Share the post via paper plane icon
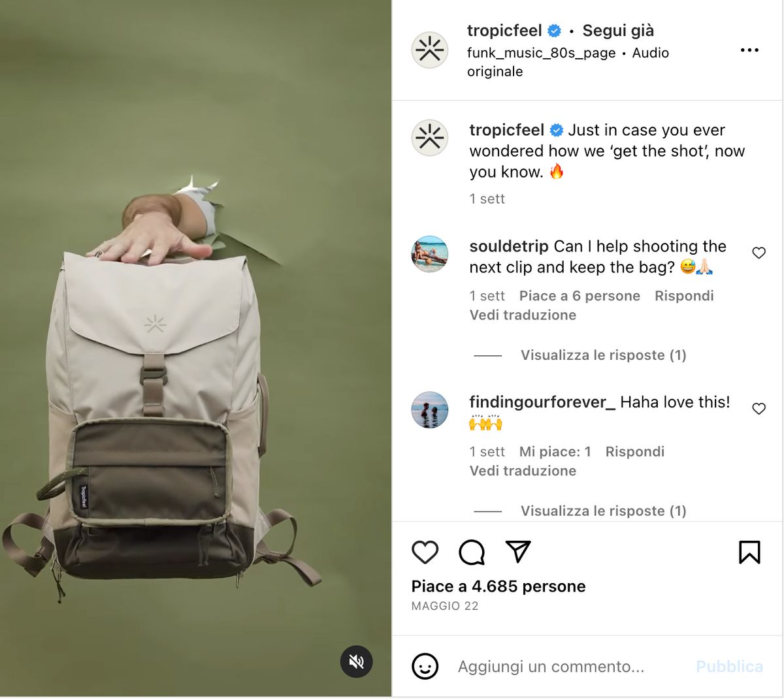 click(x=518, y=552)
